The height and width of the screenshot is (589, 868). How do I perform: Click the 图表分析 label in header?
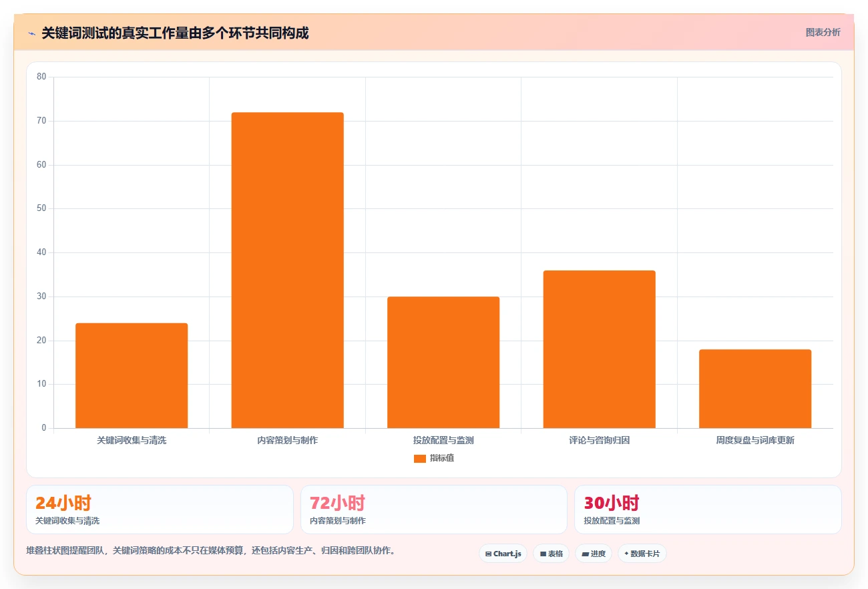tap(823, 32)
